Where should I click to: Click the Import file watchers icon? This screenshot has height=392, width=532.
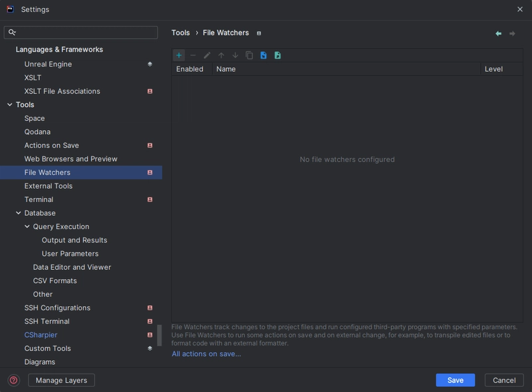[263, 55]
